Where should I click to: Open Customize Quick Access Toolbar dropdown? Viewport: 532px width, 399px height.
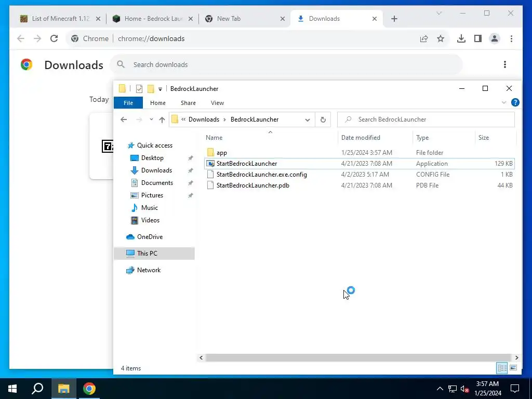(160, 89)
